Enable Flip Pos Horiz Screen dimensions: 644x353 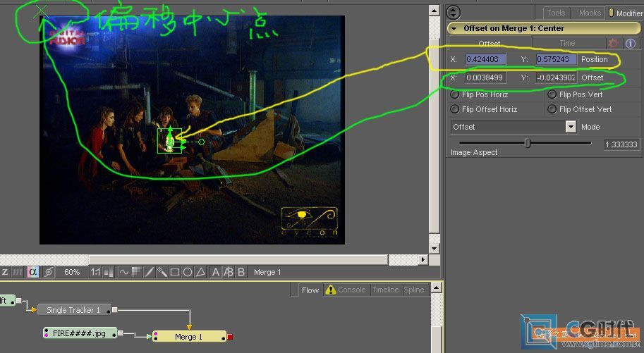[454, 94]
